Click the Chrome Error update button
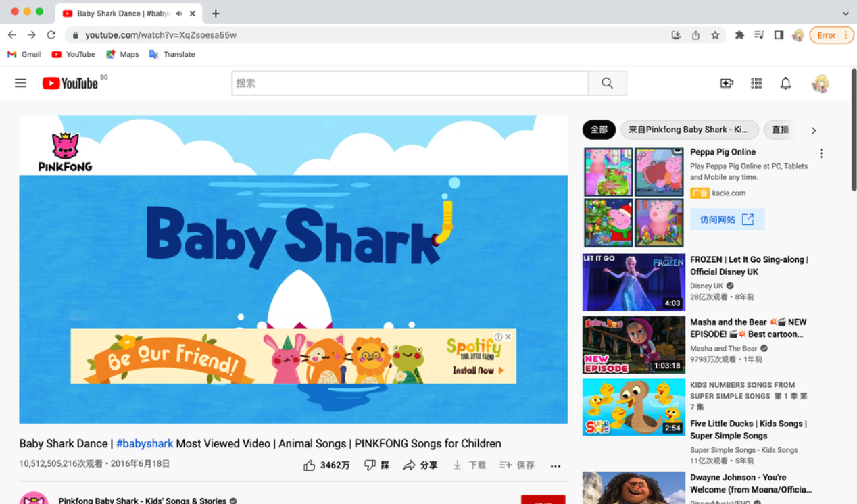 [x=831, y=35]
